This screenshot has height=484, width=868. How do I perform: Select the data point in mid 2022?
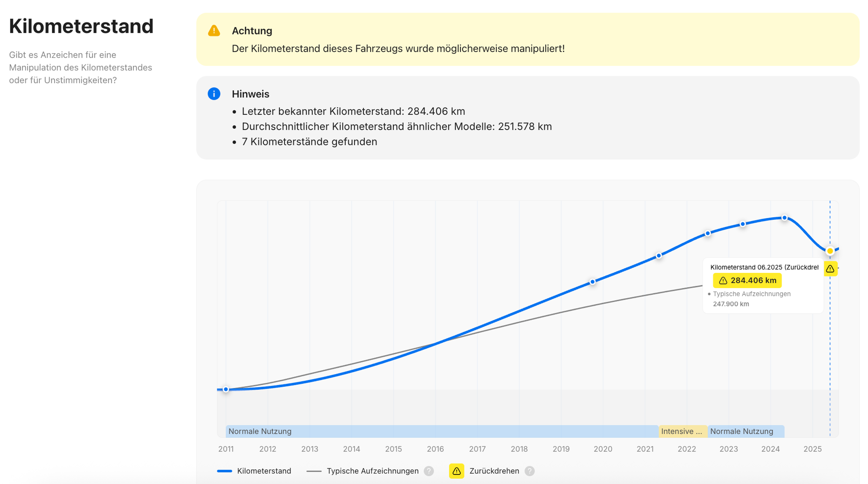point(708,233)
